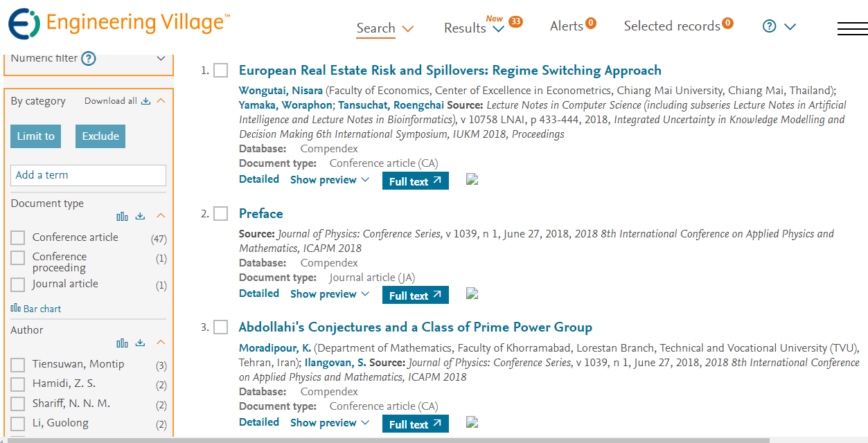
Task: Click the Add a term input field
Action: click(89, 175)
